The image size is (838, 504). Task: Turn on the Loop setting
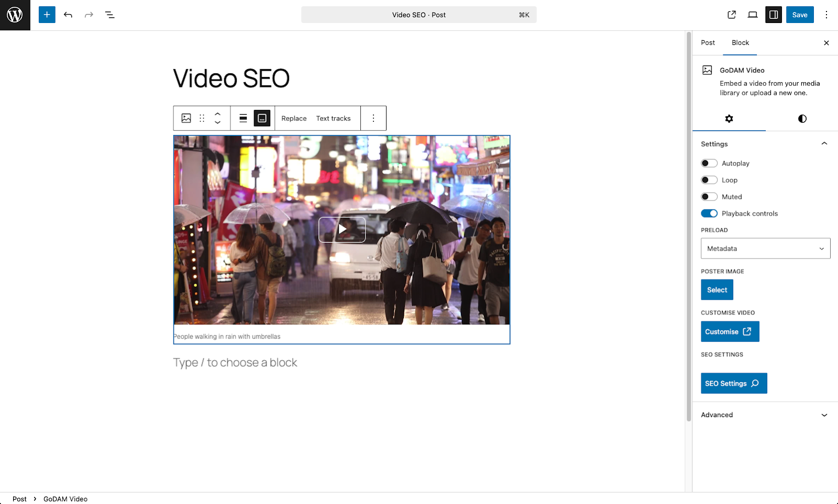pos(709,180)
